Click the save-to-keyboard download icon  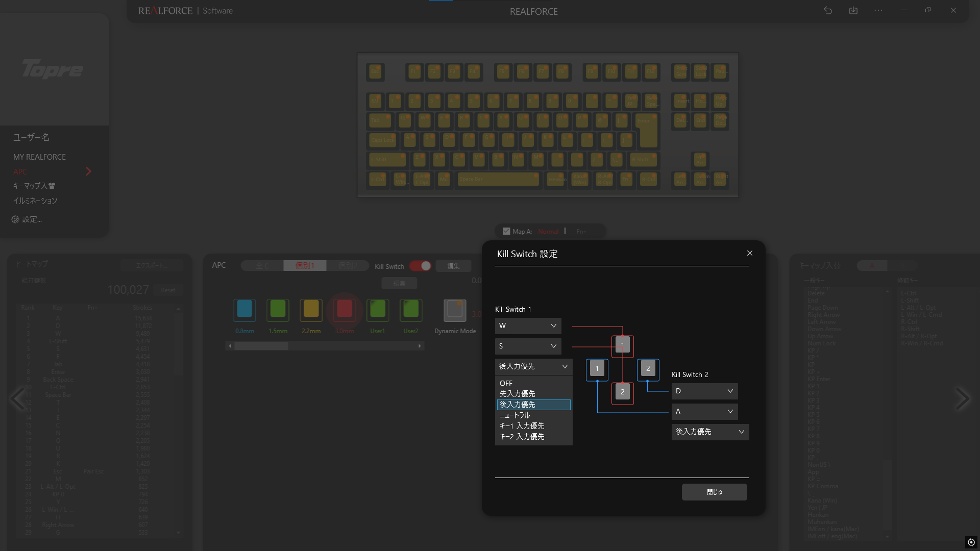click(x=853, y=10)
